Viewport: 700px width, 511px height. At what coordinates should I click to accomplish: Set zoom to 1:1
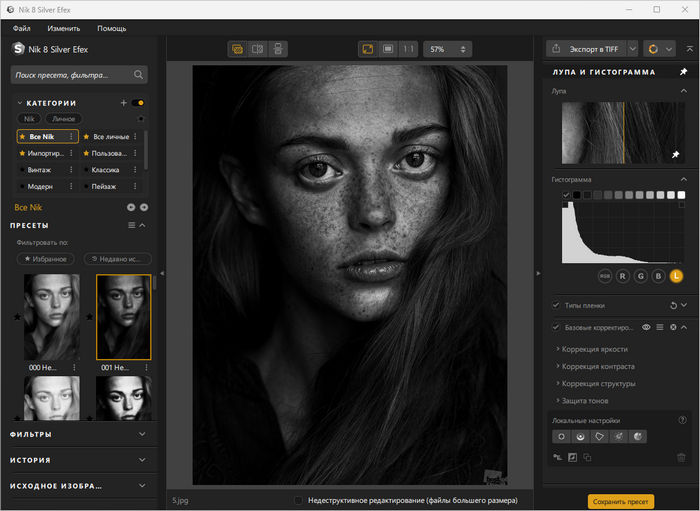(408, 48)
